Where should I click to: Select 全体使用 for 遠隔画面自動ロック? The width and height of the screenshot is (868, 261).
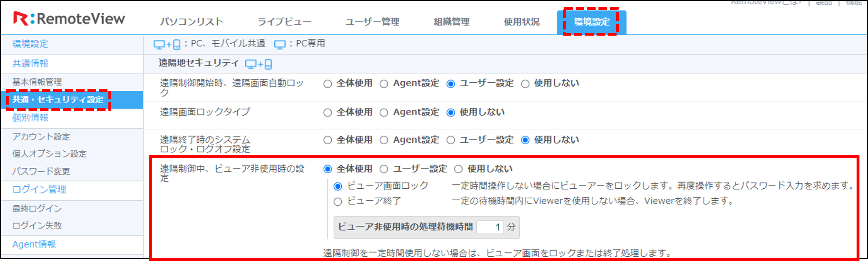(328, 84)
